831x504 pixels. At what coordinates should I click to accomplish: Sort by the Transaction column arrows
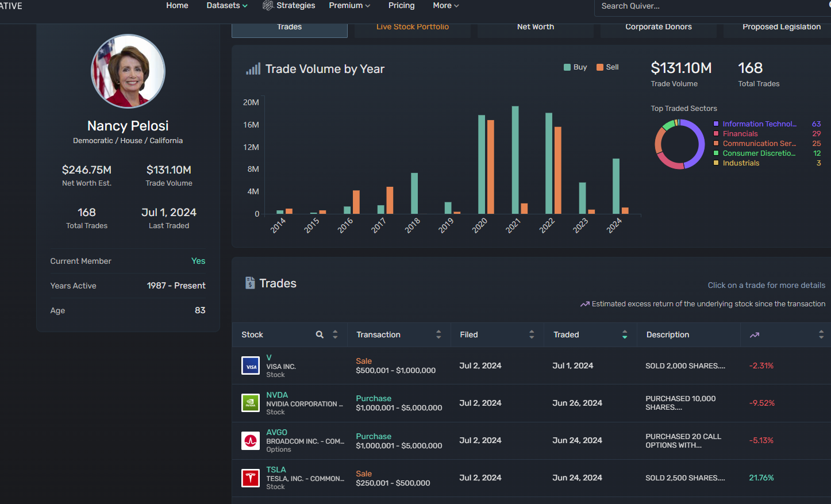point(438,334)
